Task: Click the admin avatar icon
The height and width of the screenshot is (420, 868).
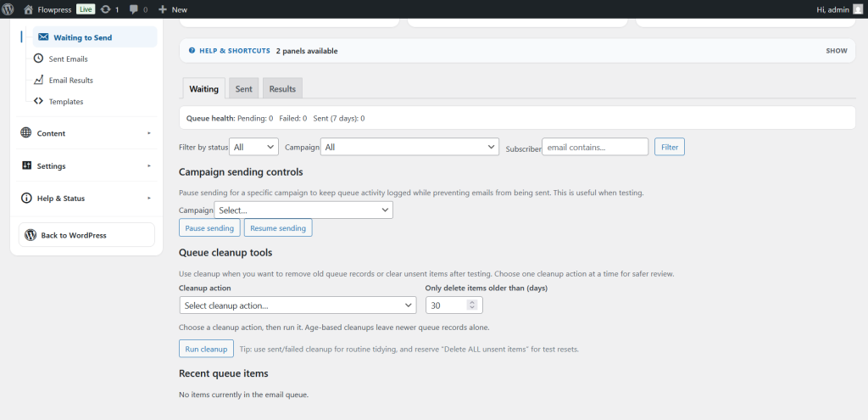Action: (858, 8)
